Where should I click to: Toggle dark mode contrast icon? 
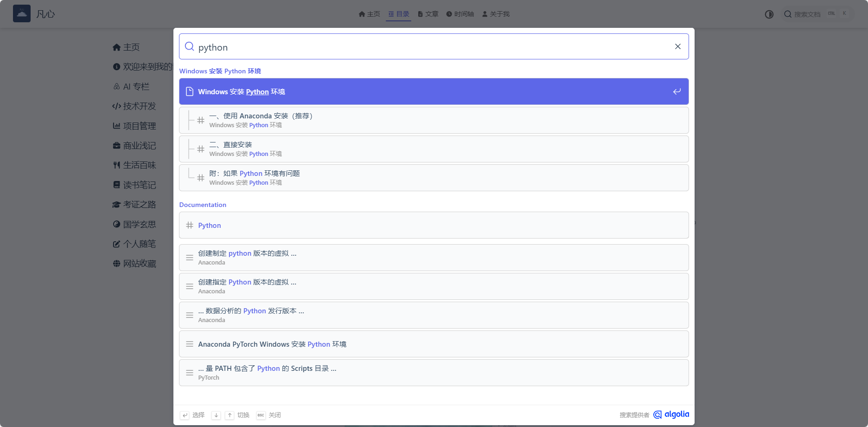[x=769, y=14]
